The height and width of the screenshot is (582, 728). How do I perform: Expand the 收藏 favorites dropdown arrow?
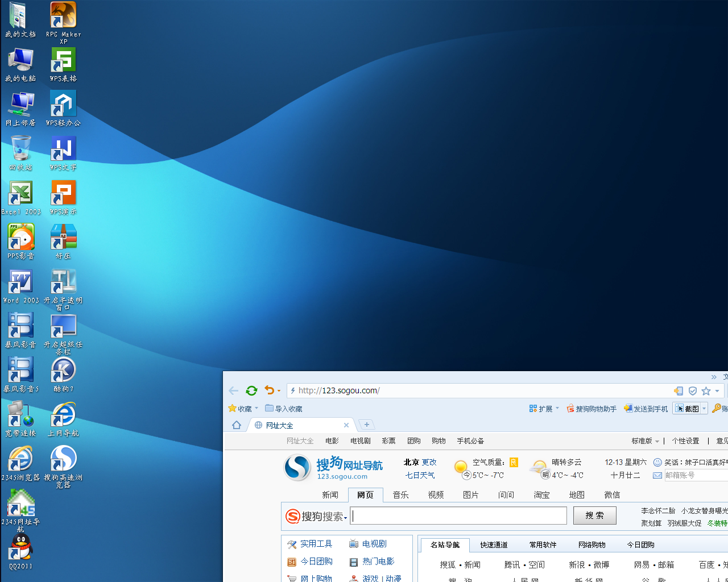click(x=257, y=408)
